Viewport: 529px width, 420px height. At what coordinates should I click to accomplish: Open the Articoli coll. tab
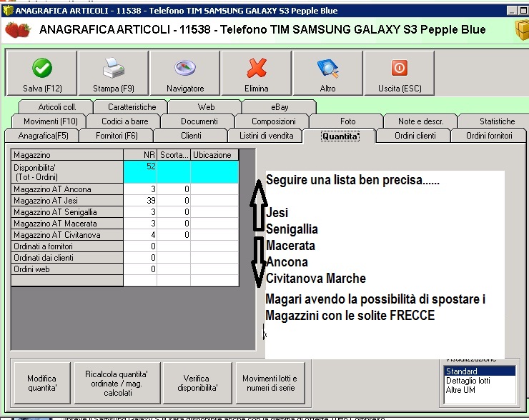[56, 107]
